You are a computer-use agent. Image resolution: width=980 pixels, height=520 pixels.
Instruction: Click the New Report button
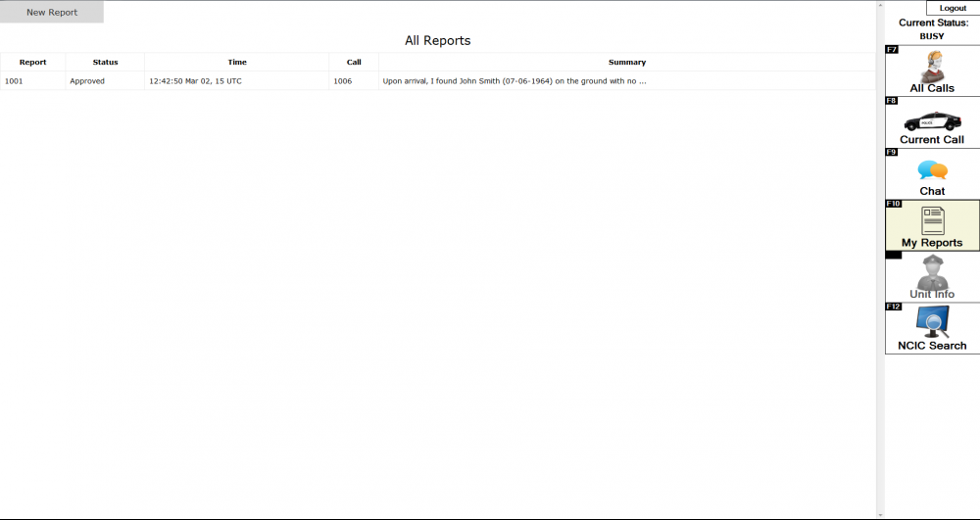pos(52,12)
